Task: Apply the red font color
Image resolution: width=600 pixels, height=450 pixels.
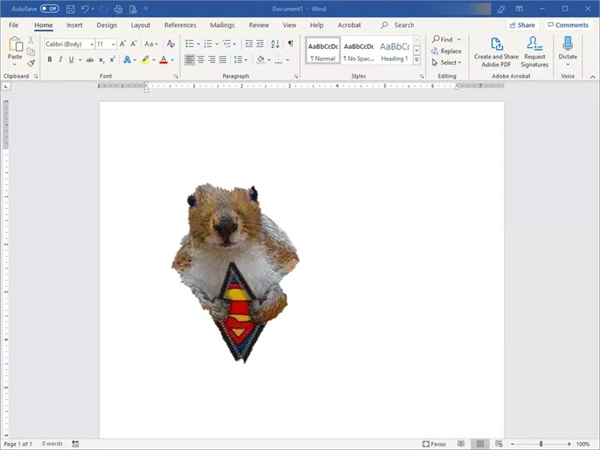Action: tap(163, 60)
